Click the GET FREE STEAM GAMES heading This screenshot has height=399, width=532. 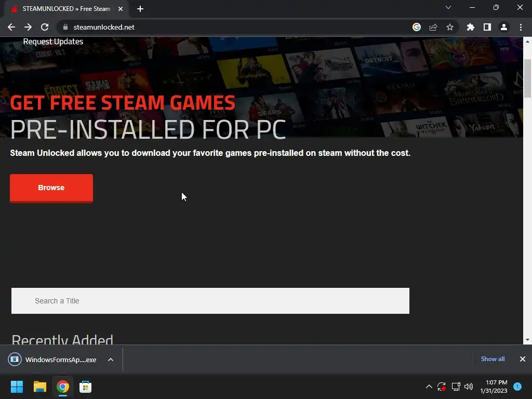point(123,103)
